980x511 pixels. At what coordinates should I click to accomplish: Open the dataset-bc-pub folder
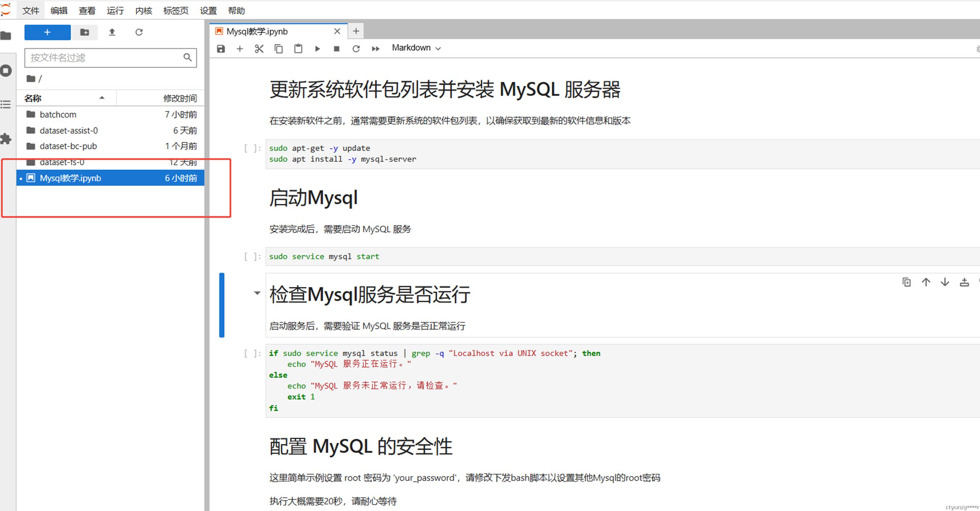coord(68,146)
